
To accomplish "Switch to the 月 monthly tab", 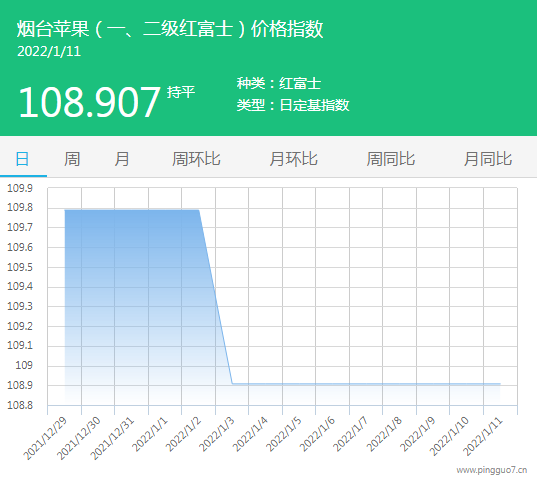I will 122,159.
